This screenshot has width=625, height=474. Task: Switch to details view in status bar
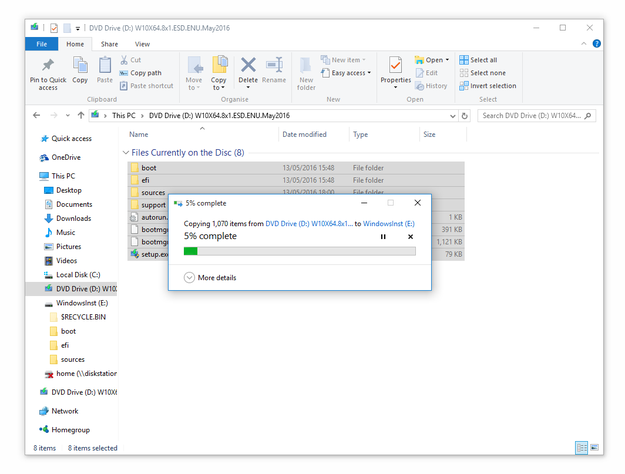(582, 448)
